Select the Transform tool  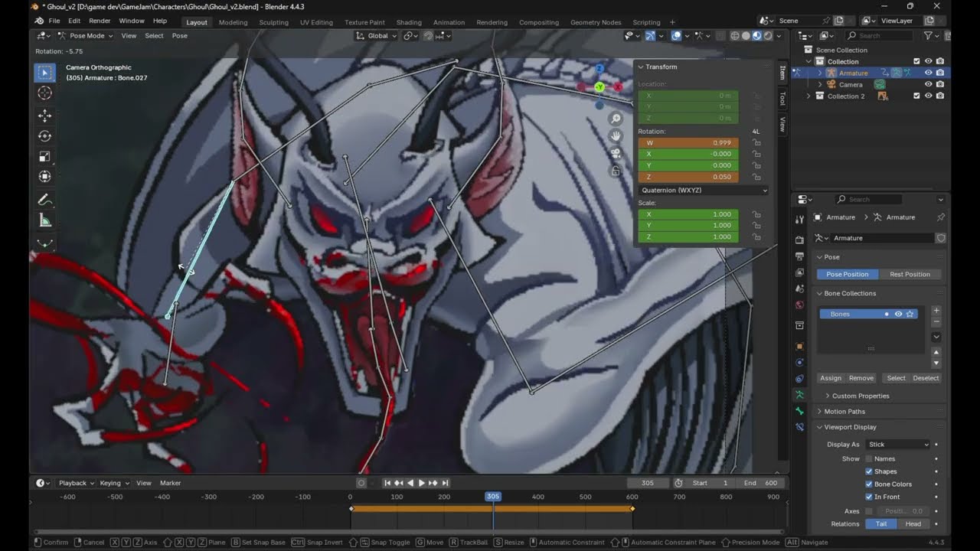pos(44,178)
